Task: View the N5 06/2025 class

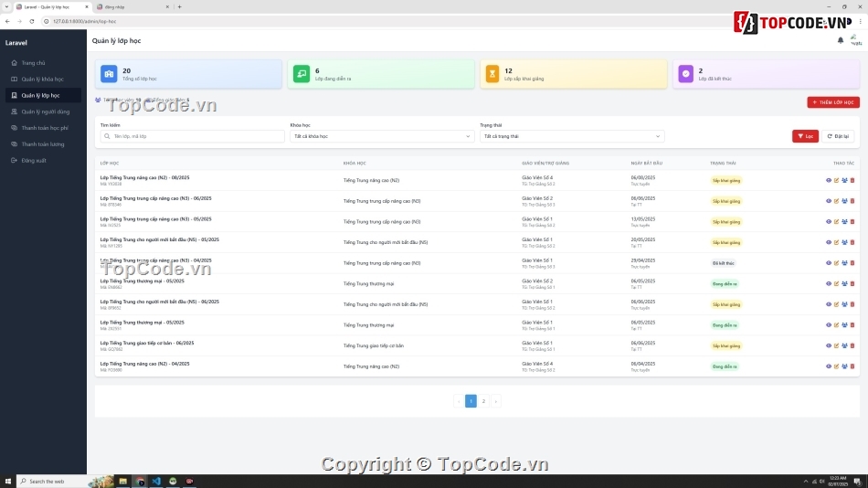Action: coord(828,304)
